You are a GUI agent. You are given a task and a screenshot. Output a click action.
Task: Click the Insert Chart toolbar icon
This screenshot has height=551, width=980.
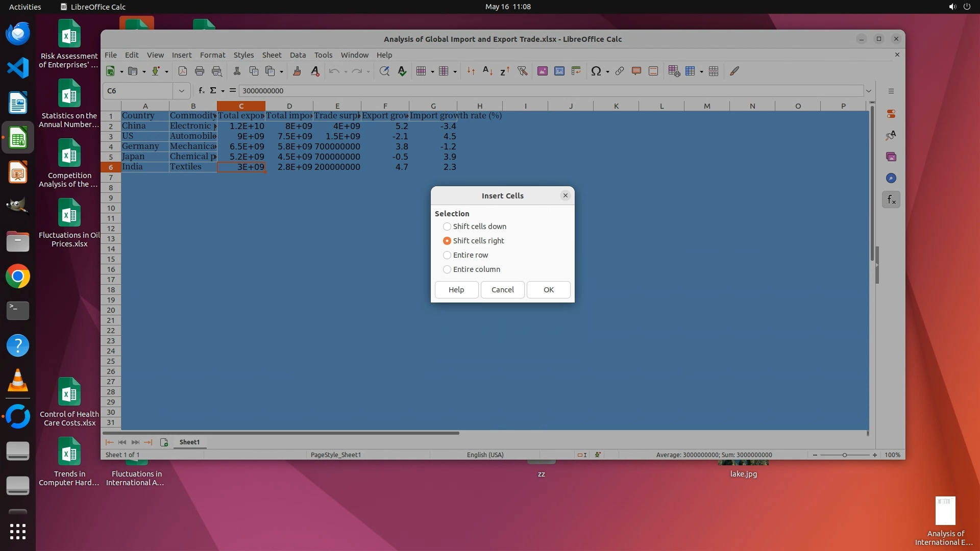coord(559,71)
